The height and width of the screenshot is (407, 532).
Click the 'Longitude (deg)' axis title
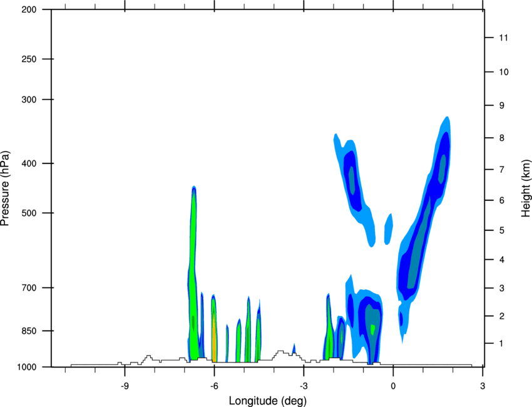(268, 401)
